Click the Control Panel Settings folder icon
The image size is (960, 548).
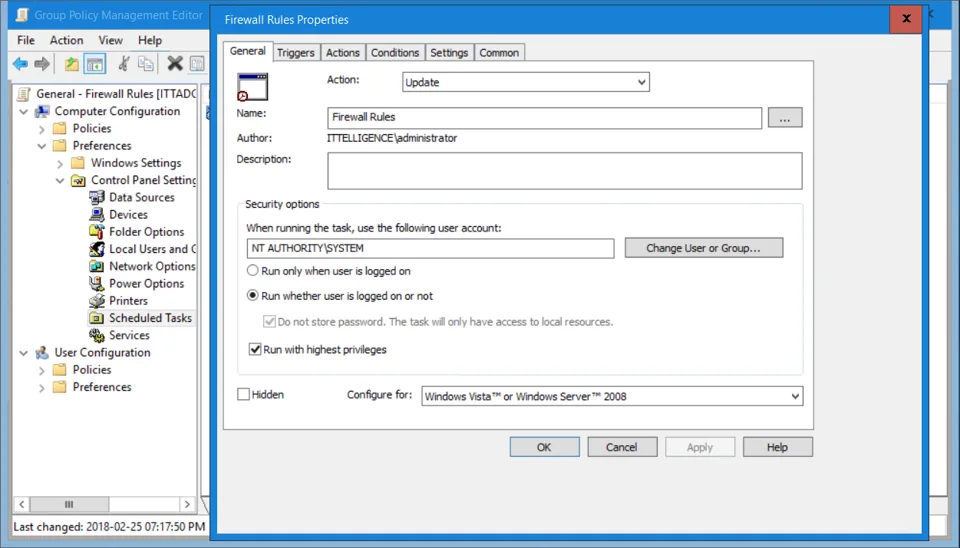click(78, 180)
